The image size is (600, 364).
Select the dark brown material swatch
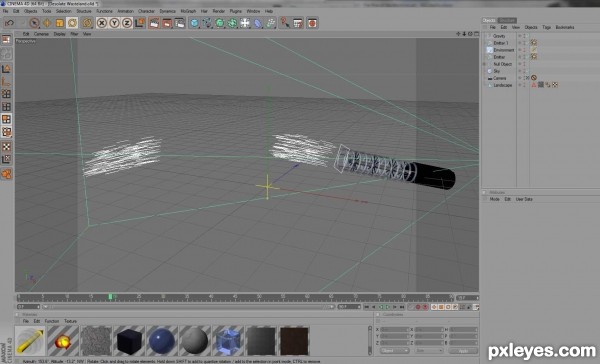click(294, 341)
